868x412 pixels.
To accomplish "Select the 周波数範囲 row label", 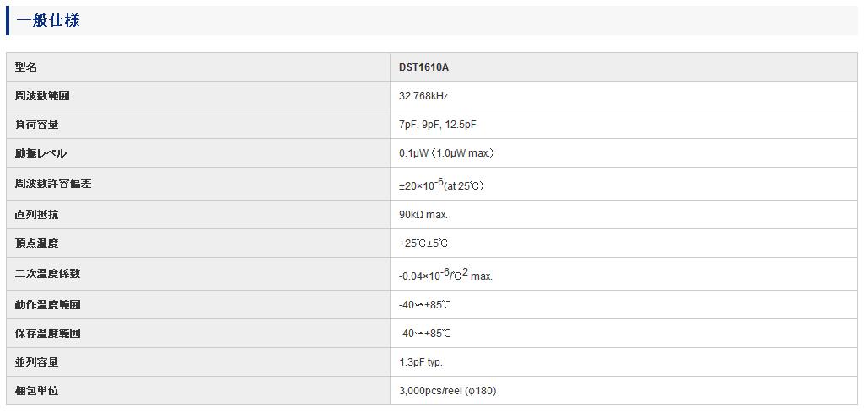I will pos(42,96).
